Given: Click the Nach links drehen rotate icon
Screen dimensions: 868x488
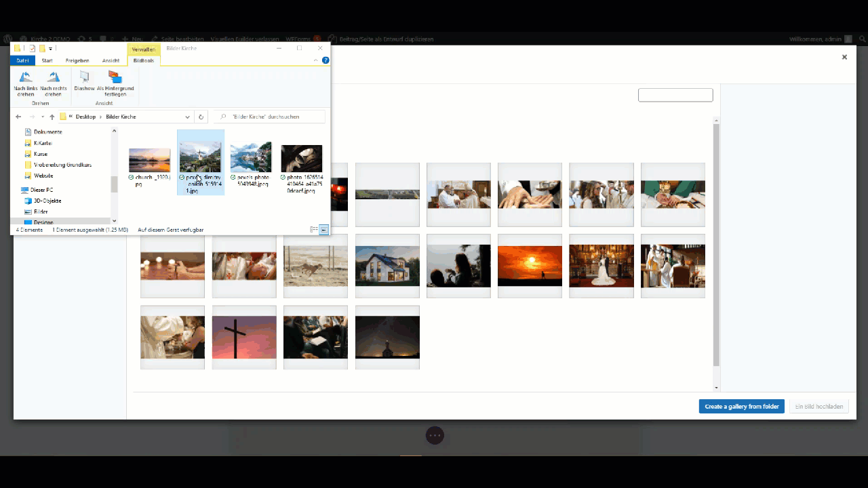Looking at the screenshot, I should [x=26, y=78].
